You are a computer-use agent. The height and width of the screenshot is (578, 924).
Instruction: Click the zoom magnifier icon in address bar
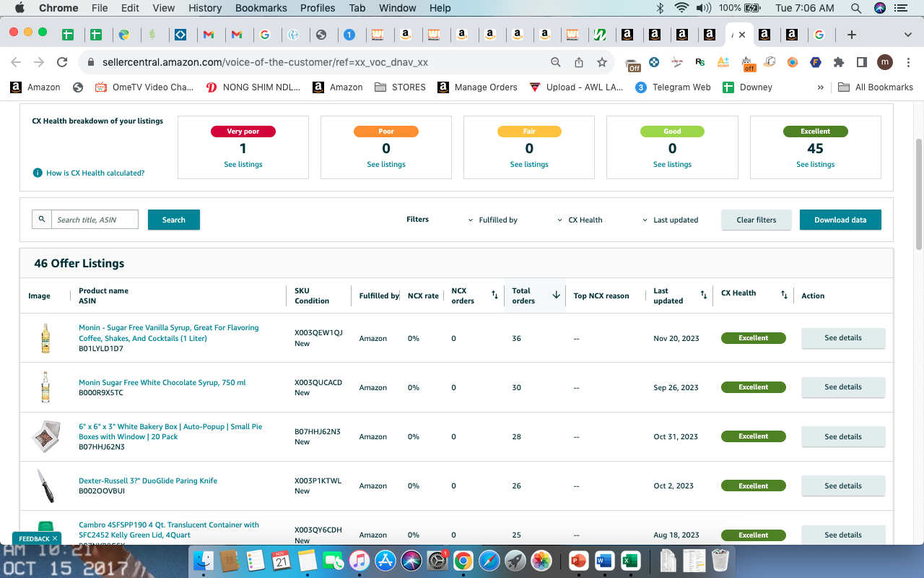[556, 62]
